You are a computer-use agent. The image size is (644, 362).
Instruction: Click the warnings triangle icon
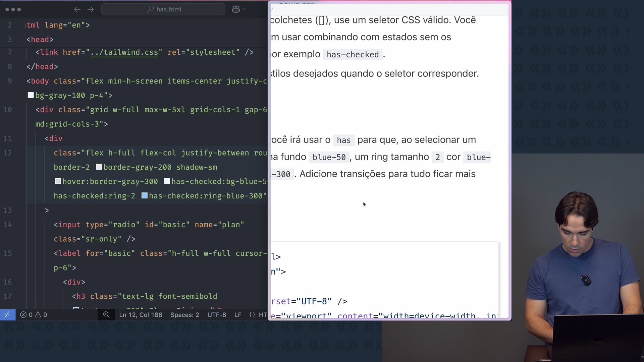tap(38, 315)
